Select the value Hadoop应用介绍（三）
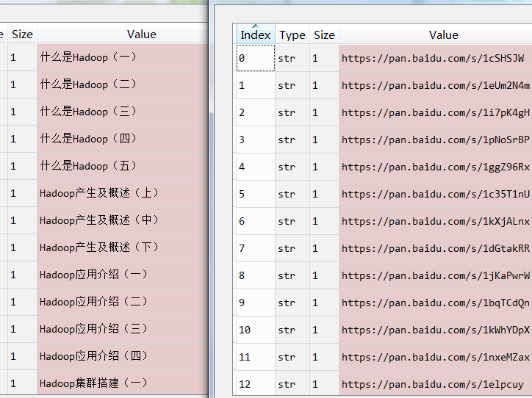 (x=122, y=328)
